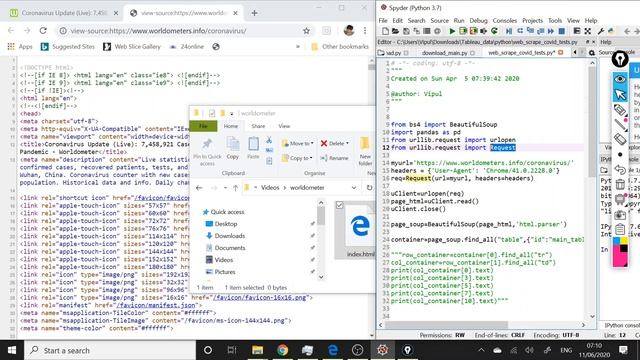Viewport: 640px width, 360px height.
Task: Click the /favicon/manifest.json link
Action: [156, 305]
